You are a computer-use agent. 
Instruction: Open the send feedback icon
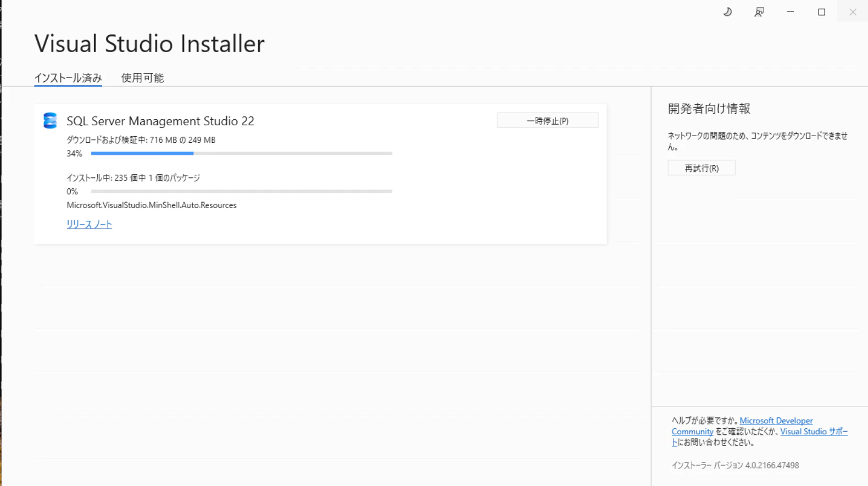tap(759, 12)
